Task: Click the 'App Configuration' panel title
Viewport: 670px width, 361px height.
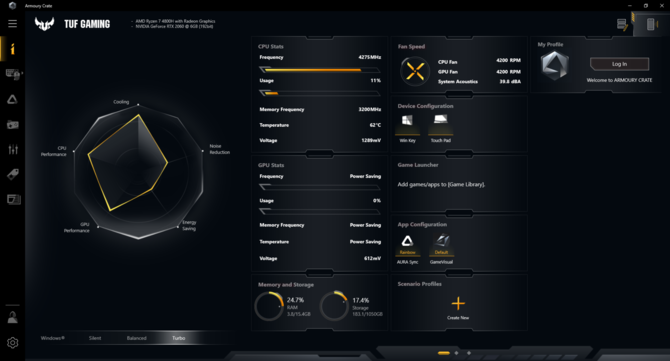Action: coord(422,224)
